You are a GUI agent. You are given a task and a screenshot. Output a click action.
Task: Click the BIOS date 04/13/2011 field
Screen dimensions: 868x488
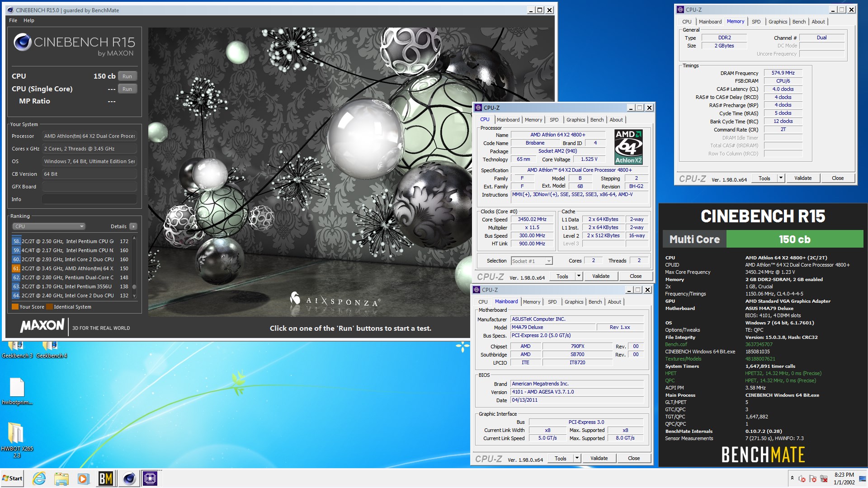point(577,400)
